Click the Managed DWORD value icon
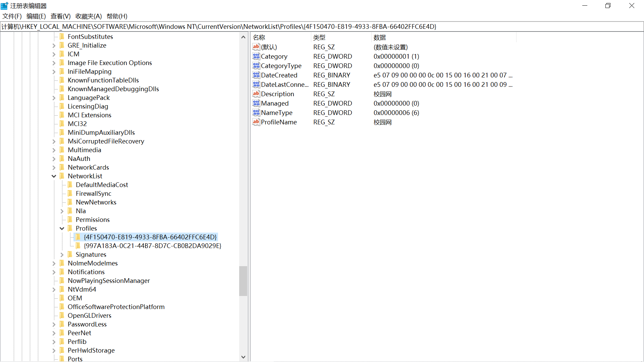This screenshot has width=644, height=362. (256, 103)
